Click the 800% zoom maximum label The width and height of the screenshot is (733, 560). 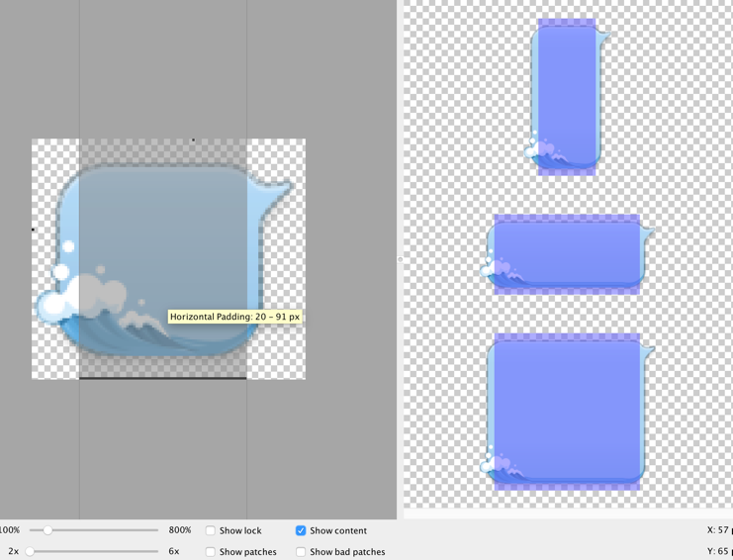coord(180,530)
